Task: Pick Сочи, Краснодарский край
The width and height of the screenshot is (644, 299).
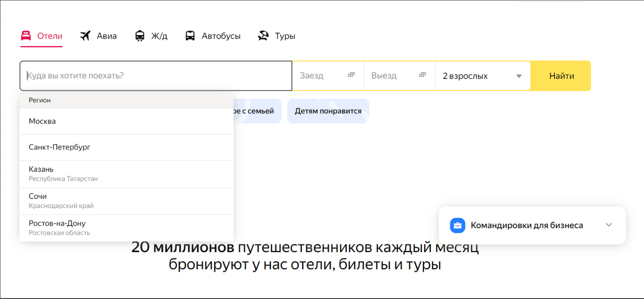Action: tap(126, 201)
